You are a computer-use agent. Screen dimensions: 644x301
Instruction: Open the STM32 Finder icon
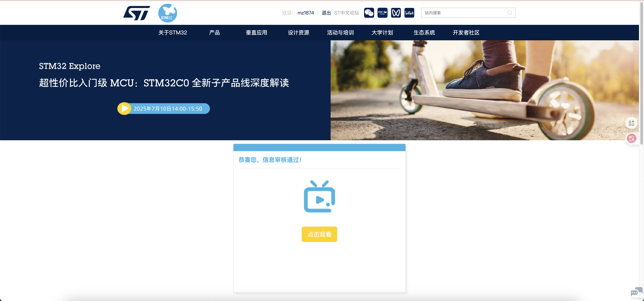click(x=383, y=13)
